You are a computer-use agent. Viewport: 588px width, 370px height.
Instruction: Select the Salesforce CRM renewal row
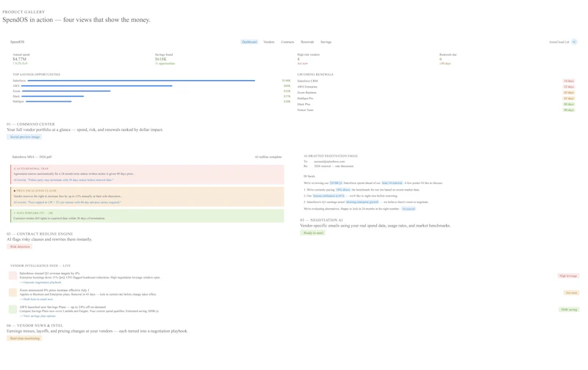pyautogui.click(x=436, y=81)
